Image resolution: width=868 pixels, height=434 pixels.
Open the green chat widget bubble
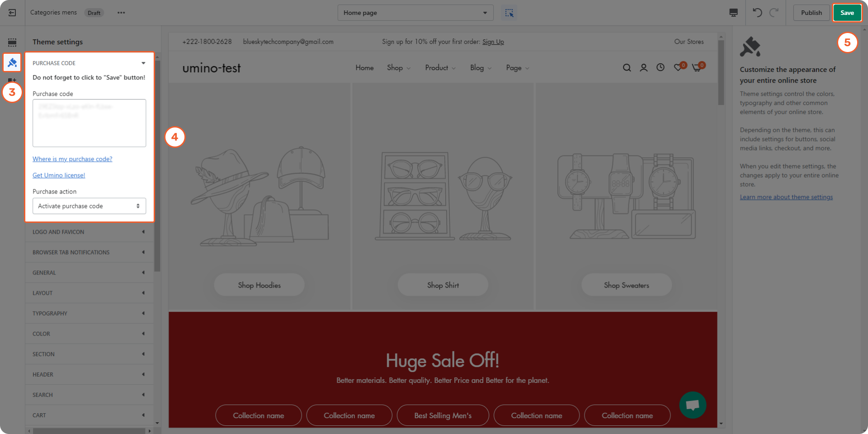click(x=692, y=405)
